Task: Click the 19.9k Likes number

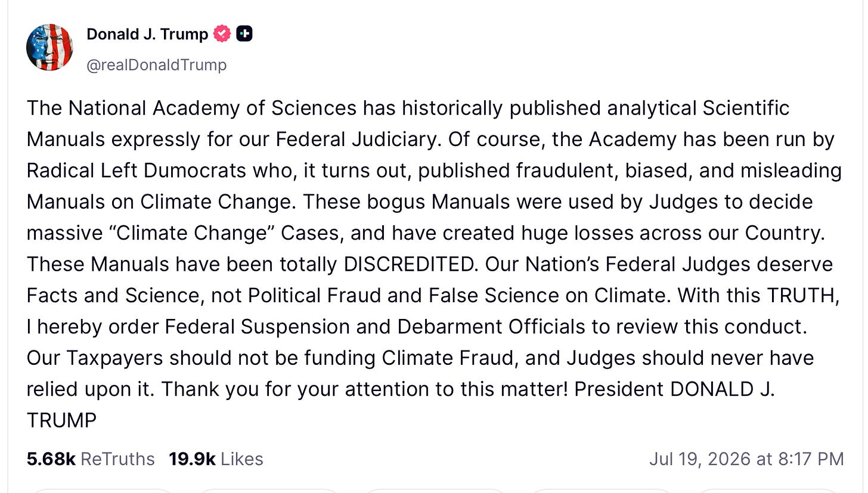Action: tap(192, 459)
